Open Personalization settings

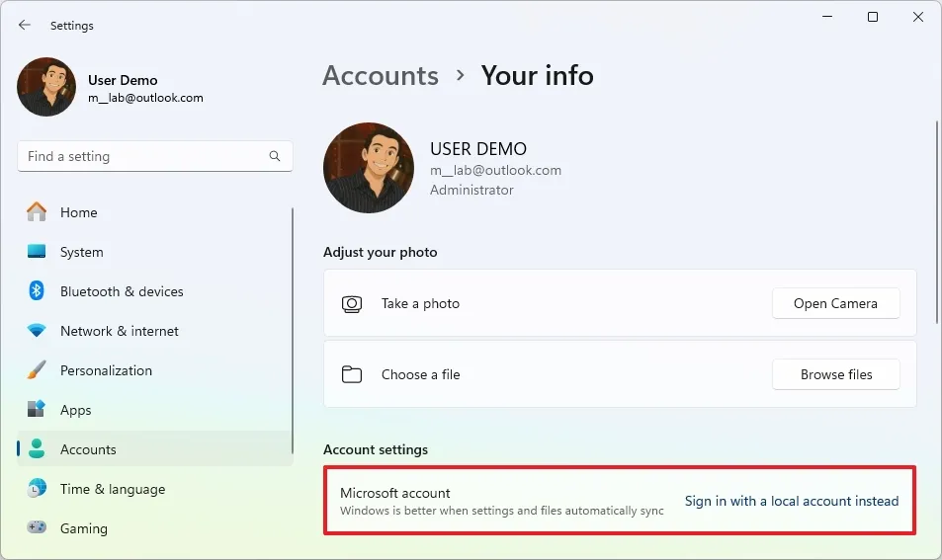107,370
